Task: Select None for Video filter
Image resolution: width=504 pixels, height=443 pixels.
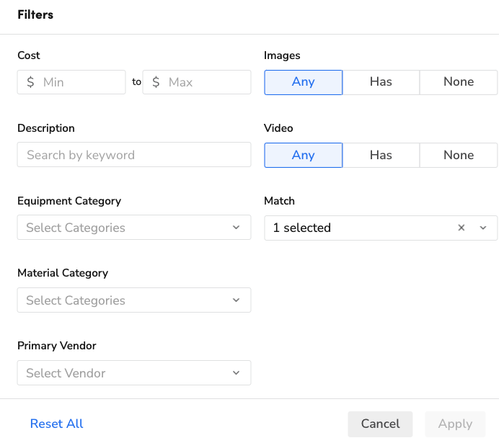Action: coord(459,155)
